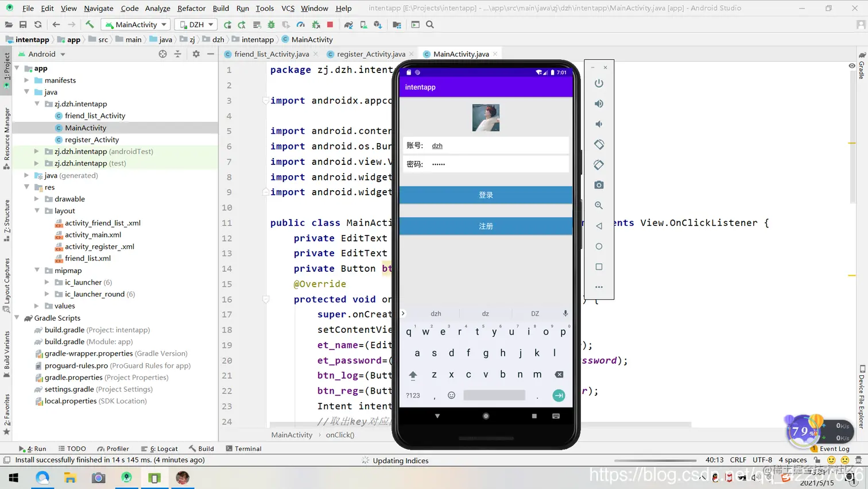
Task: Open the Build menu
Action: pos(220,8)
